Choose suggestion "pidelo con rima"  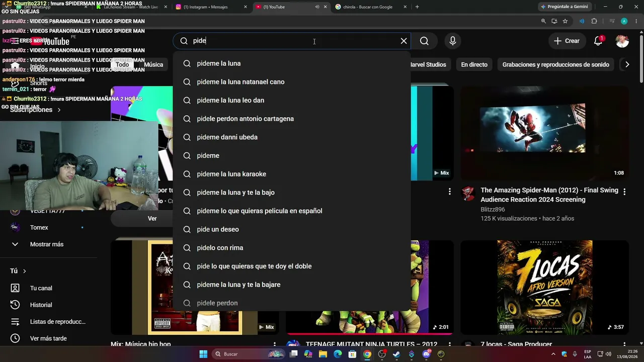pos(292,248)
